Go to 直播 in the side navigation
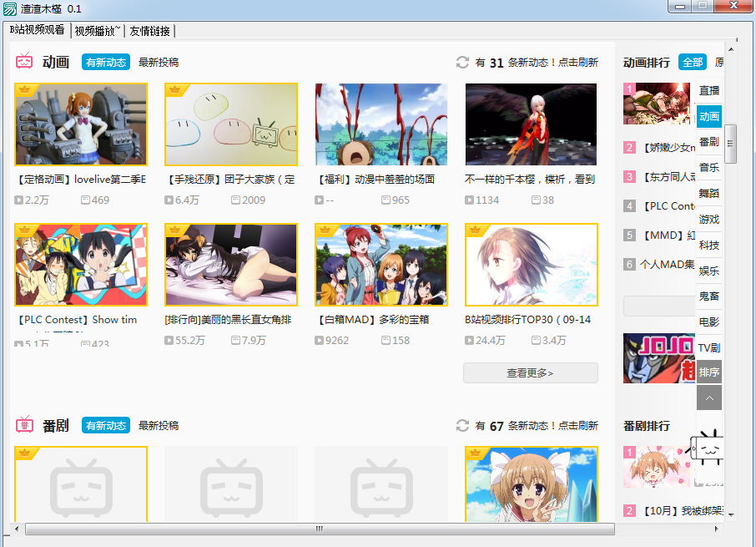 pyautogui.click(x=709, y=90)
